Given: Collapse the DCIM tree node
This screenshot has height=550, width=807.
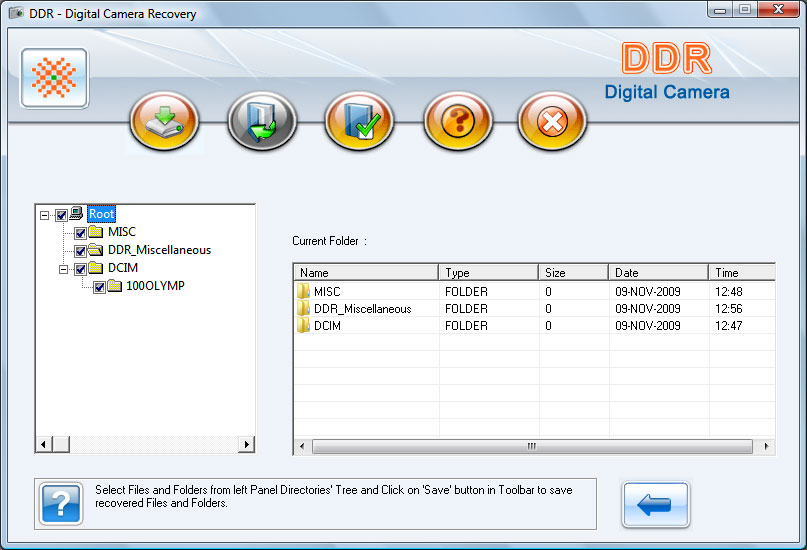Looking at the screenshot, I should (x=64, y=269).
